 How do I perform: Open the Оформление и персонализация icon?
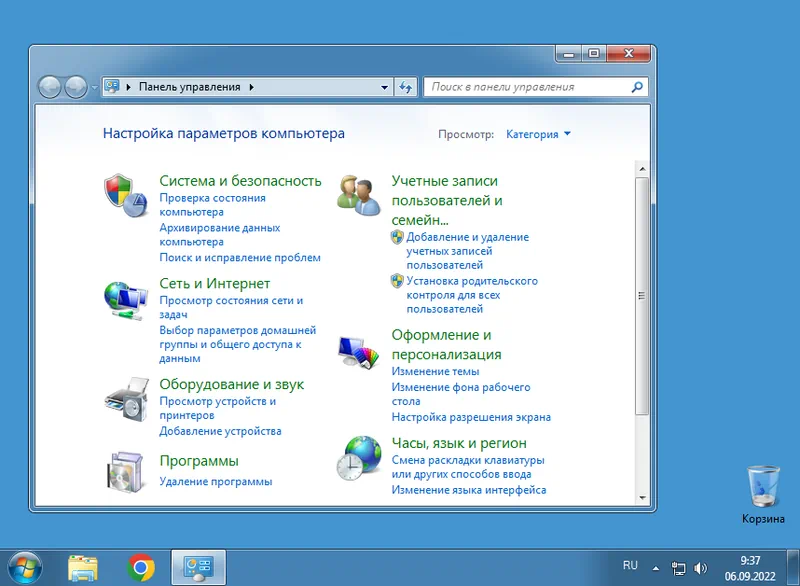pos(358,350)
